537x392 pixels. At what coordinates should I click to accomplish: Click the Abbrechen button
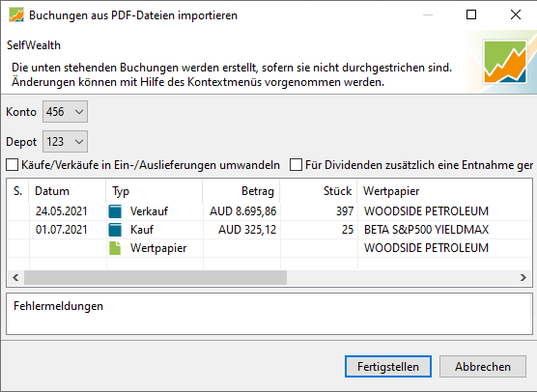point(483,367)
